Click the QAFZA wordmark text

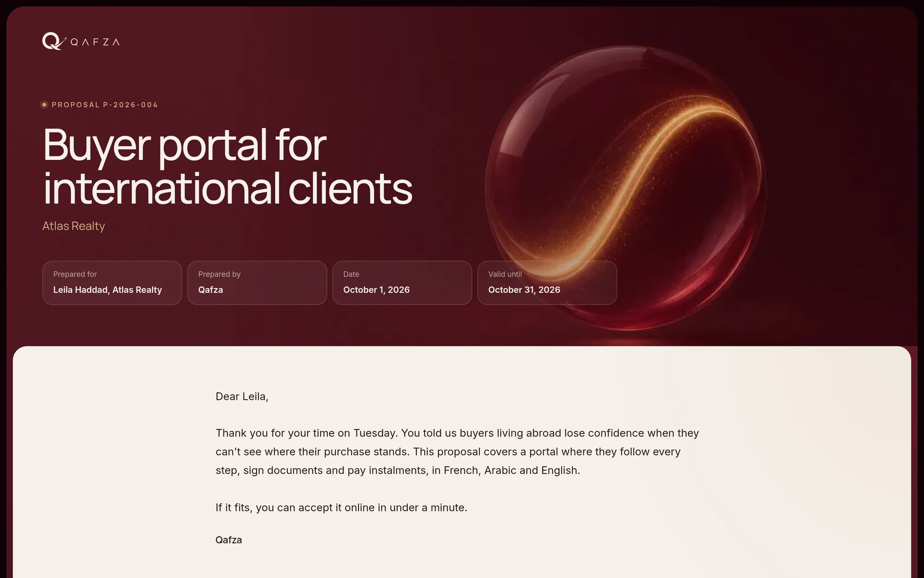tap(95, 42)
